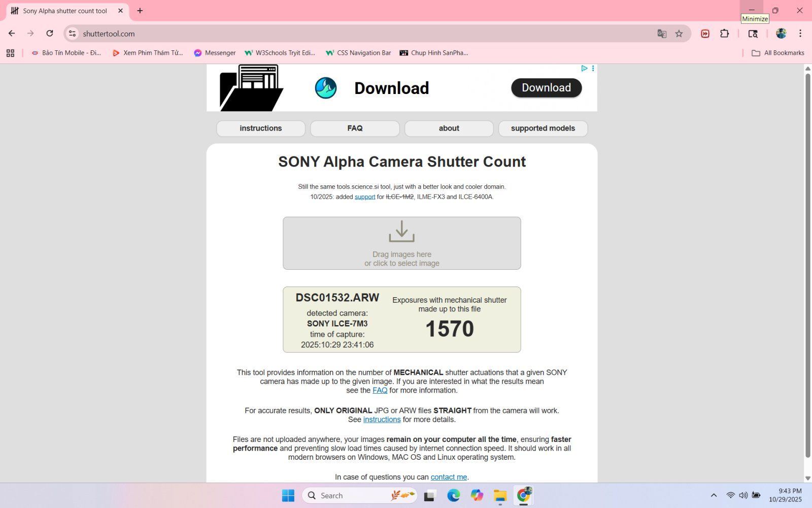Select the file name DSC01532.ARW
Viewport: 812px width, 508px height.
[337, 298]
